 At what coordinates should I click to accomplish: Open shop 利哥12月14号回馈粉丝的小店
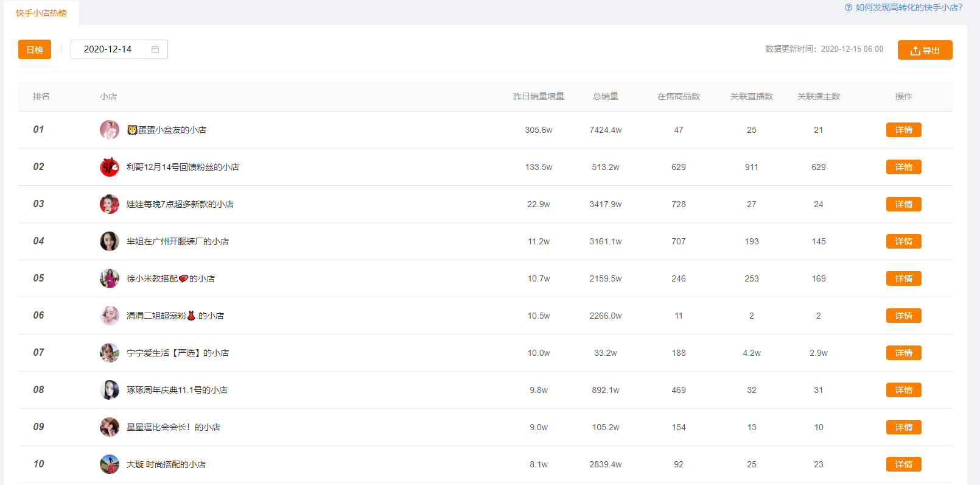183,167
